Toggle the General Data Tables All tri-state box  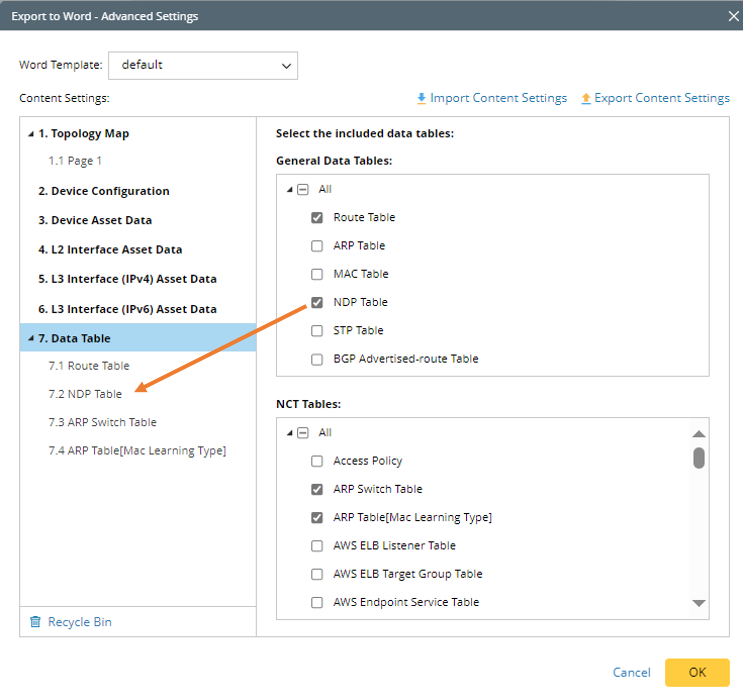303,189
